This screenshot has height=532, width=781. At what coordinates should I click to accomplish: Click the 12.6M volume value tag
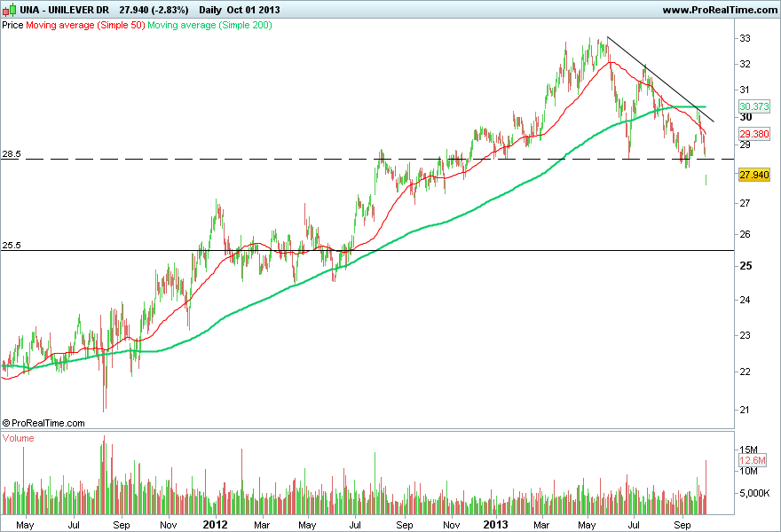click(753, 460)
